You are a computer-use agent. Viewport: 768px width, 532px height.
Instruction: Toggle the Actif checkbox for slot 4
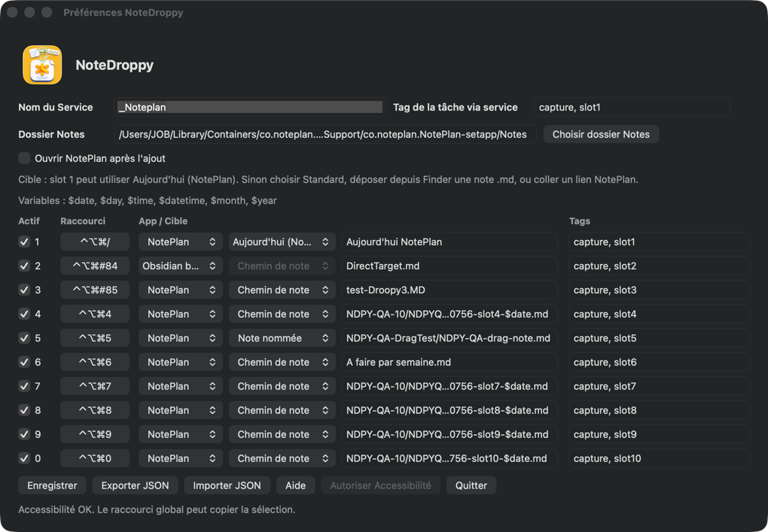click(x=24, y=314)
